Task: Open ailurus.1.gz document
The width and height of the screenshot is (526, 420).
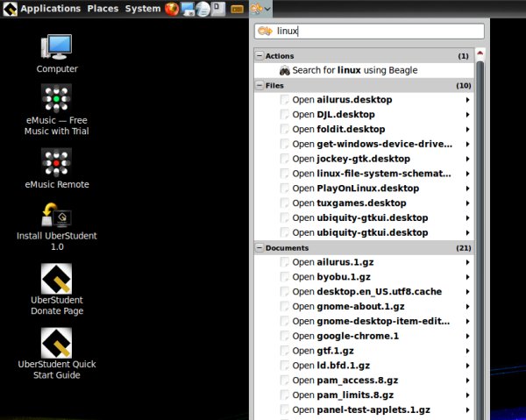Action: click(x=364, y=262)
